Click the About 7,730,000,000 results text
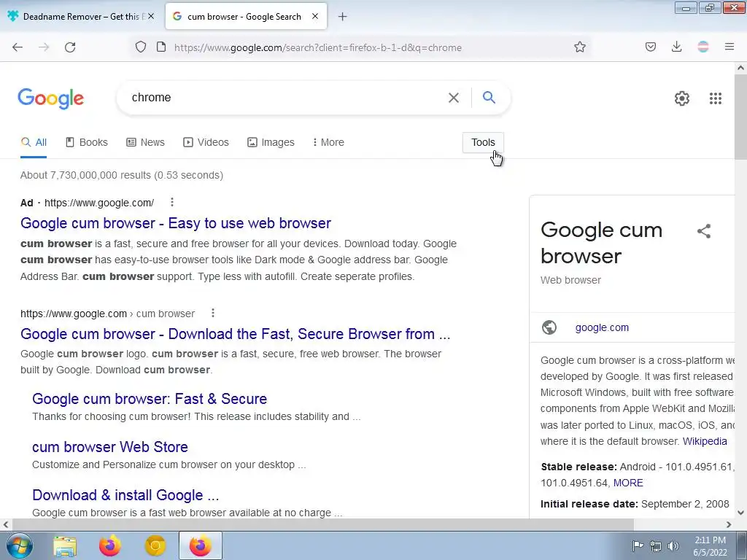747x560 pixels. 122,175
